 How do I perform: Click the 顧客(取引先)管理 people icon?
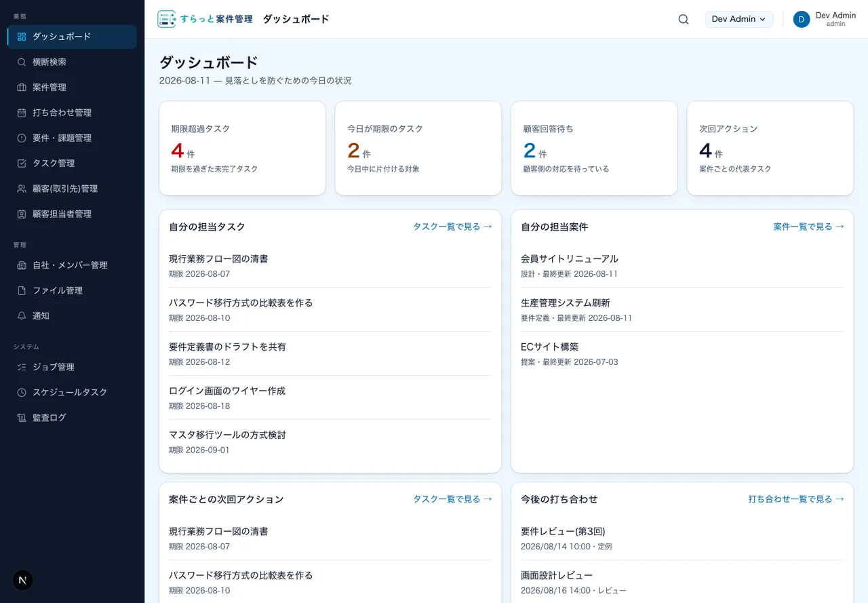tap(22, 189)
